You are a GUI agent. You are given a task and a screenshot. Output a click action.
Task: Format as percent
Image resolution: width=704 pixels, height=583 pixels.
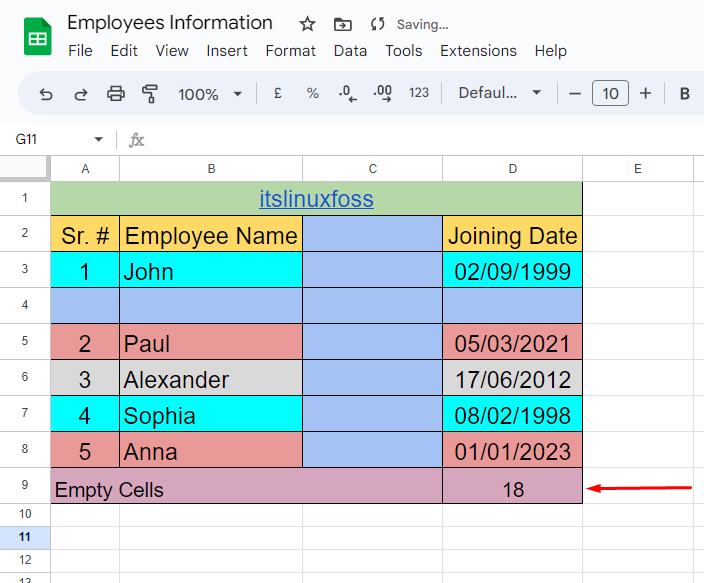[312, 93]
